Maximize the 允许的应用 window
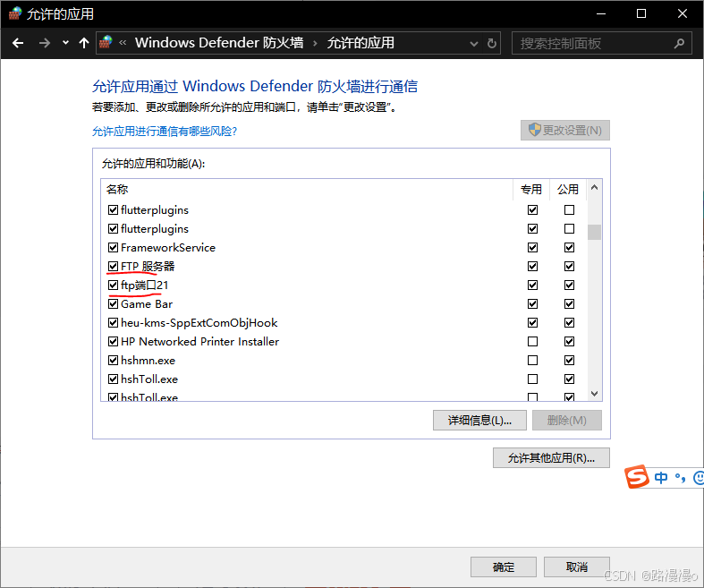 641,14
